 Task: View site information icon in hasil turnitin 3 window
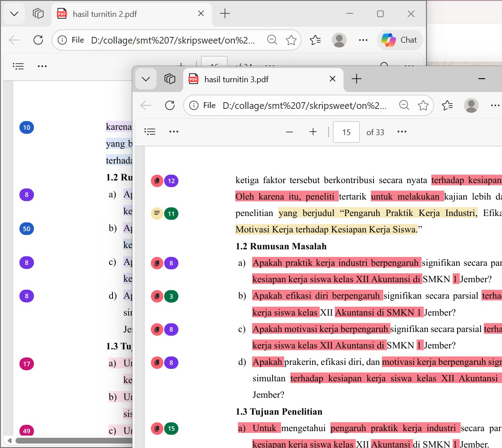pyautogui.click(x=194, y=105)
